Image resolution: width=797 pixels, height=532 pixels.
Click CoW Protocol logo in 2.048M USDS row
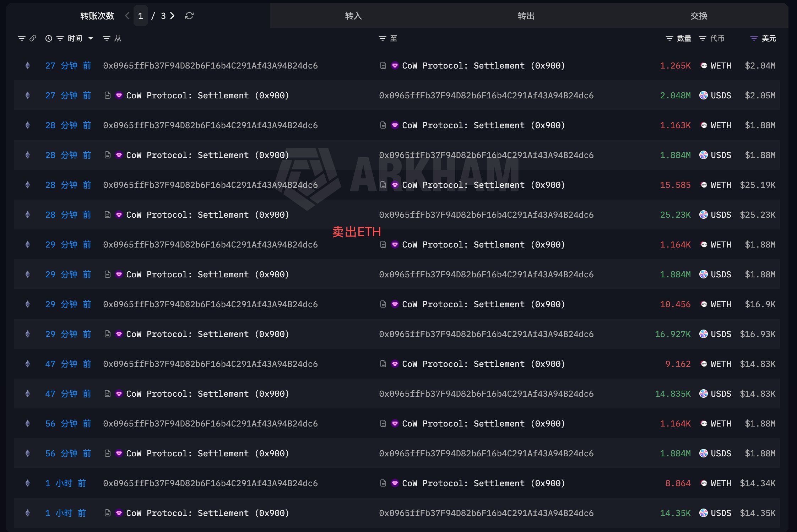tap(119, 95)
